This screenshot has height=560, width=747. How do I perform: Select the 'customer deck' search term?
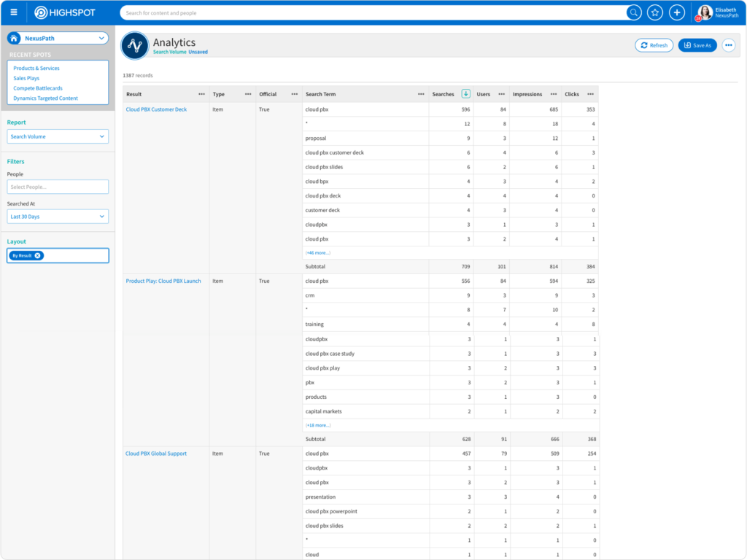322,210
